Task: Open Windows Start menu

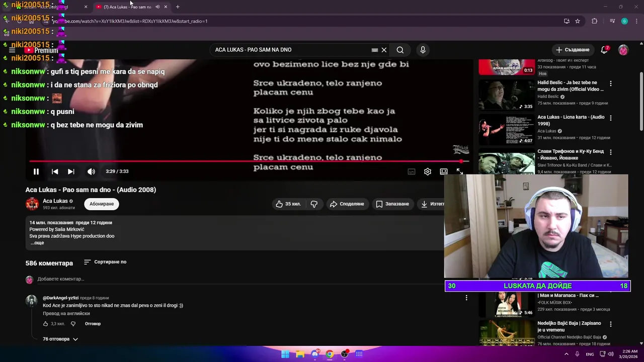Action: (x=285, y=354)
